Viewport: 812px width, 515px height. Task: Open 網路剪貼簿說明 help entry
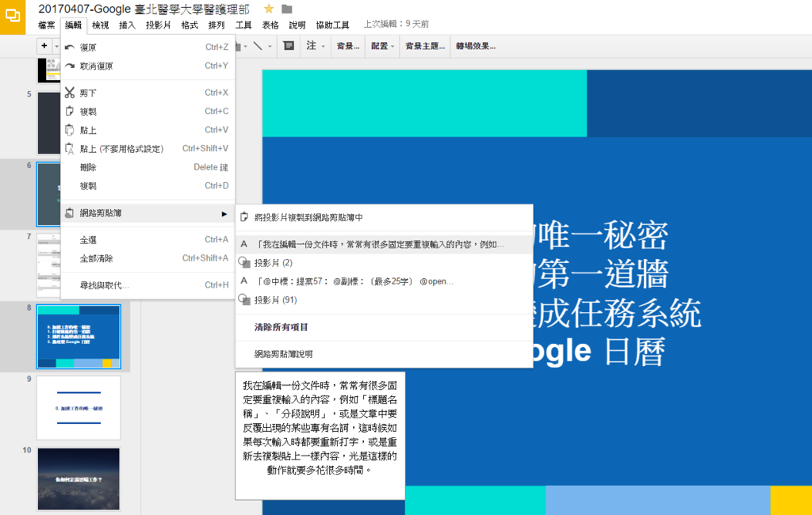385,354
